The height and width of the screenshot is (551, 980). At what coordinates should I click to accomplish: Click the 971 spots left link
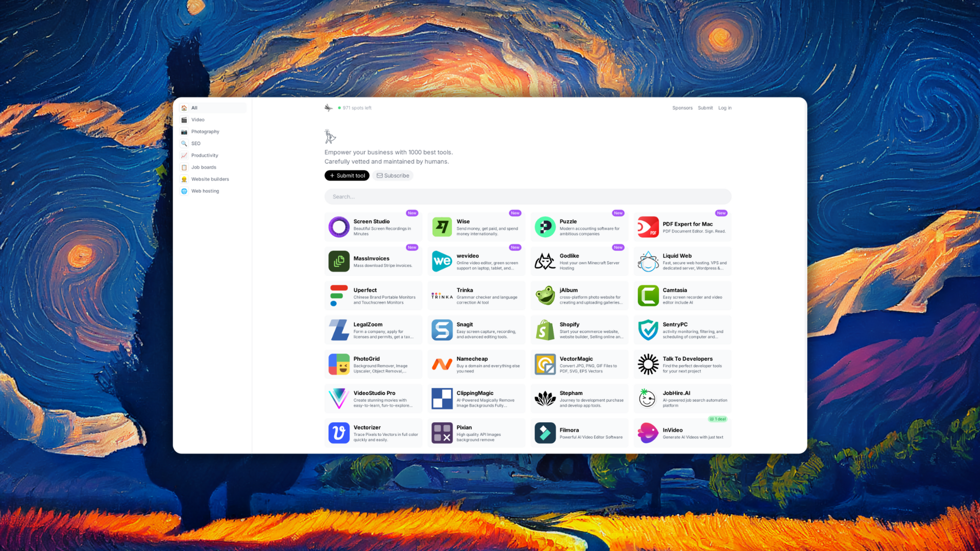(x=355, y=108)
